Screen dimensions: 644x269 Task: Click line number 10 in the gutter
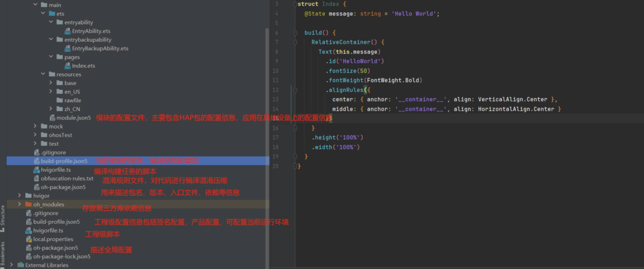pyautogui.click(x=275, y=71)
